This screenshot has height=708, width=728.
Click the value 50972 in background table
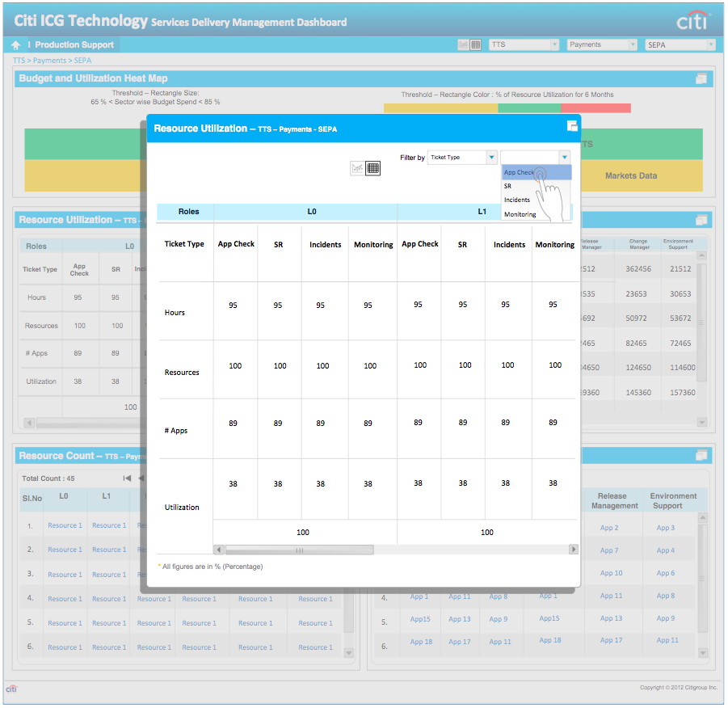pyautogui.click(x=636, y=318)
